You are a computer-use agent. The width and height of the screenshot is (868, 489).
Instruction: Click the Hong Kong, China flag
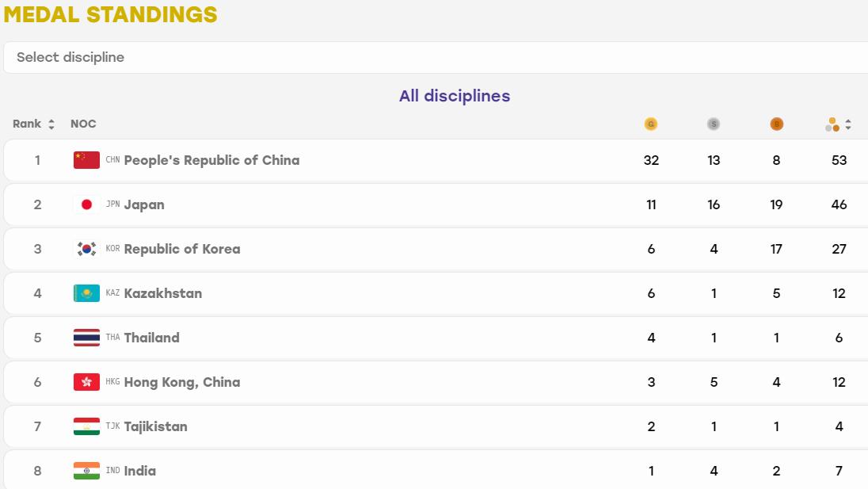click(86, 382)
